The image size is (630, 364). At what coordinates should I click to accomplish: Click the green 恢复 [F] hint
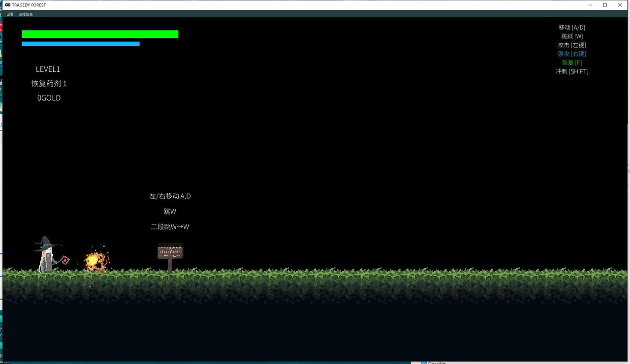(x=572, y=62)
